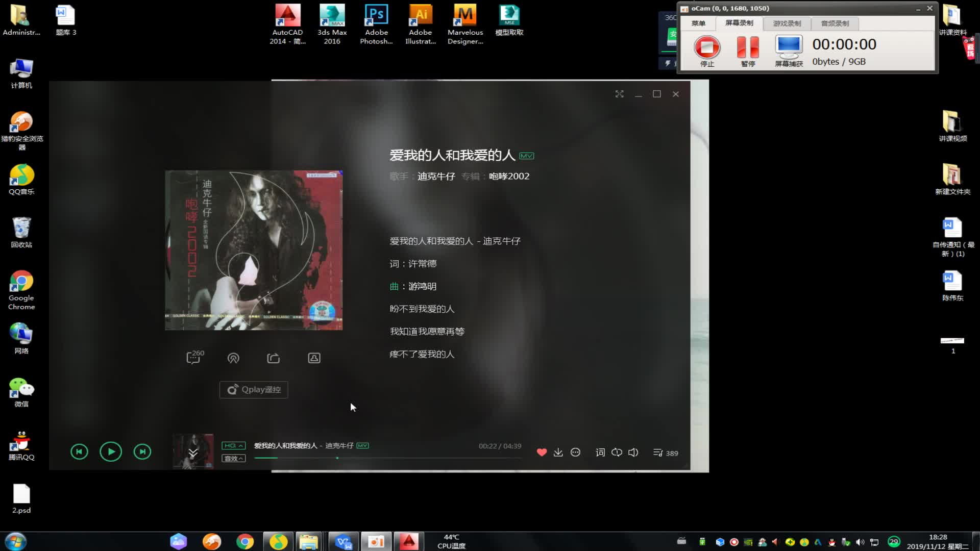Open Marvelous Designer desktop shortcut
The height and width of the screenshot is (551, 980).
click(x=465, y=24)
